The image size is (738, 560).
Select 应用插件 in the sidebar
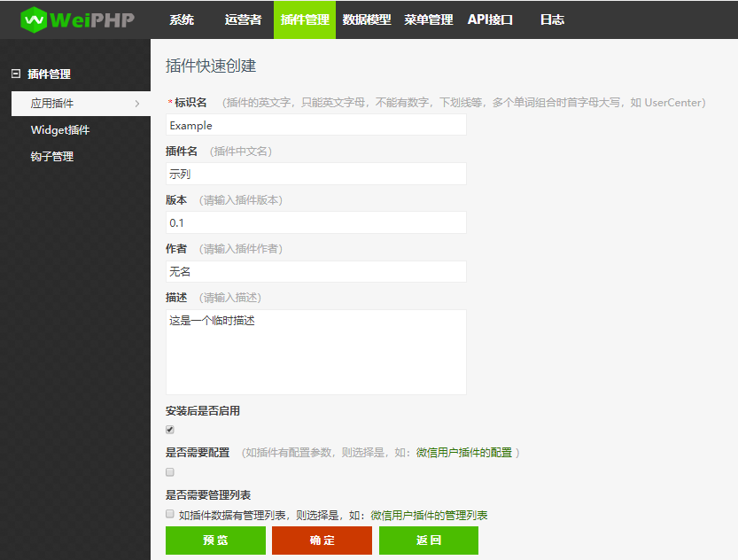50,104
